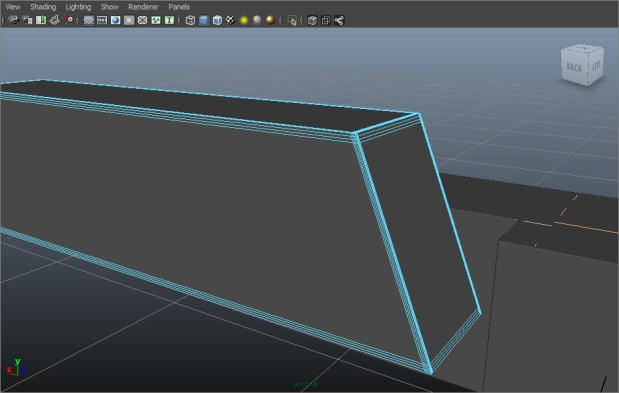Open Camera Attributes icon
619x393 pixels.
(27, 20)
